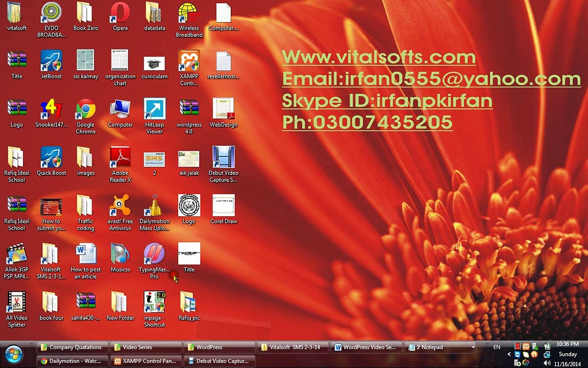Select the Book Zero folder
588x368 pixels.
(x=86, y=17)
